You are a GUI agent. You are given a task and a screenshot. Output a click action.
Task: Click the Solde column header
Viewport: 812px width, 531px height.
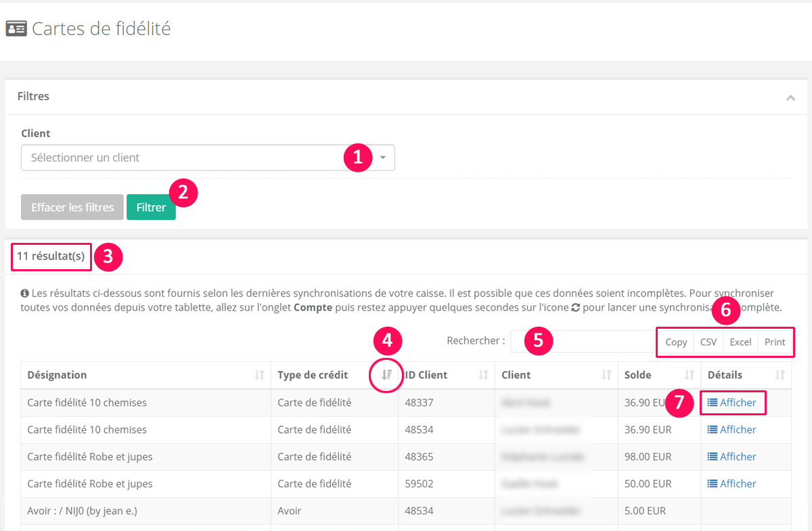click(659, 375)
